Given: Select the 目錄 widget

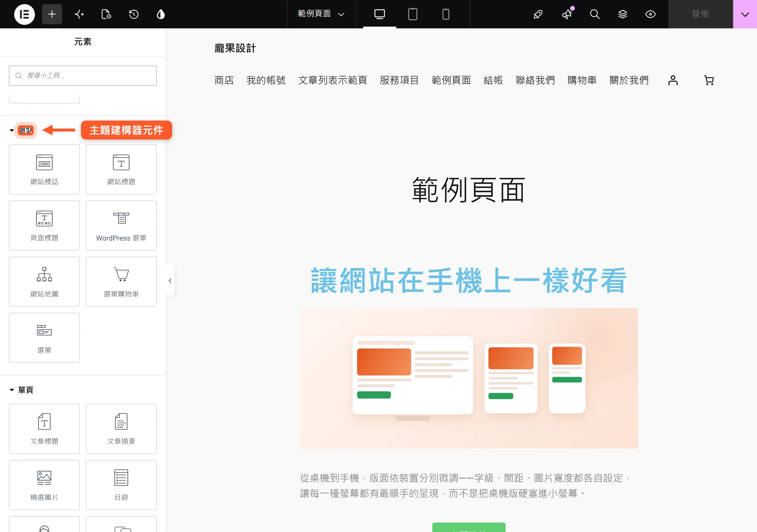Looking at the screenshot, I should [121, 485].
